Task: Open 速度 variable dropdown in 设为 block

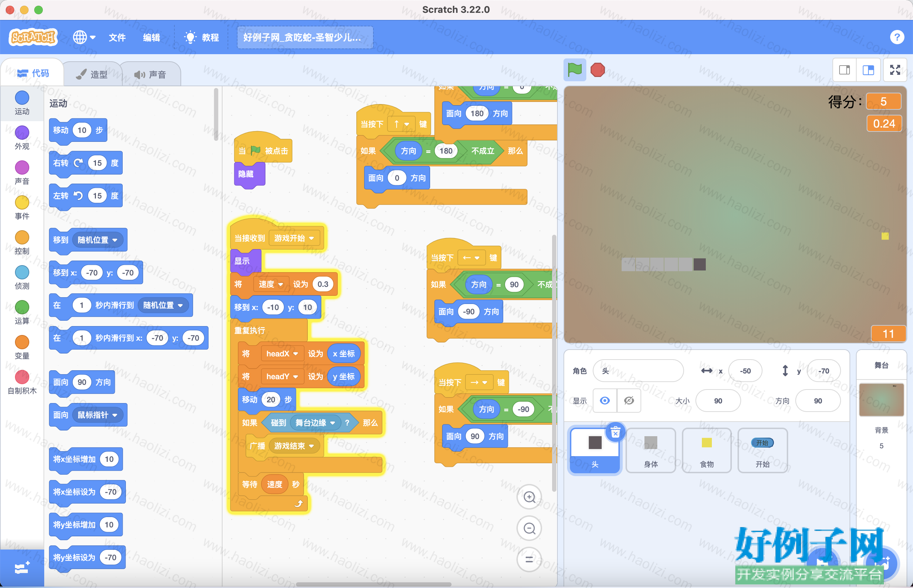Action: 271,284
